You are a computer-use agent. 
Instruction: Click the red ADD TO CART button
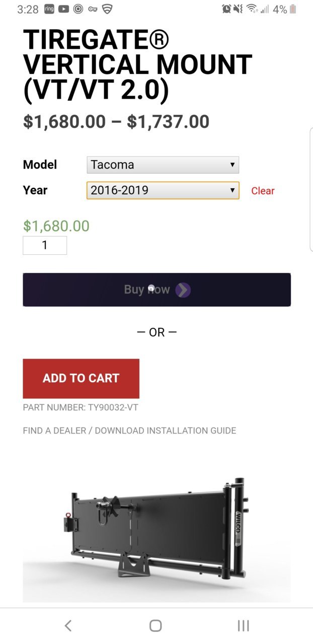pos(81,379)
